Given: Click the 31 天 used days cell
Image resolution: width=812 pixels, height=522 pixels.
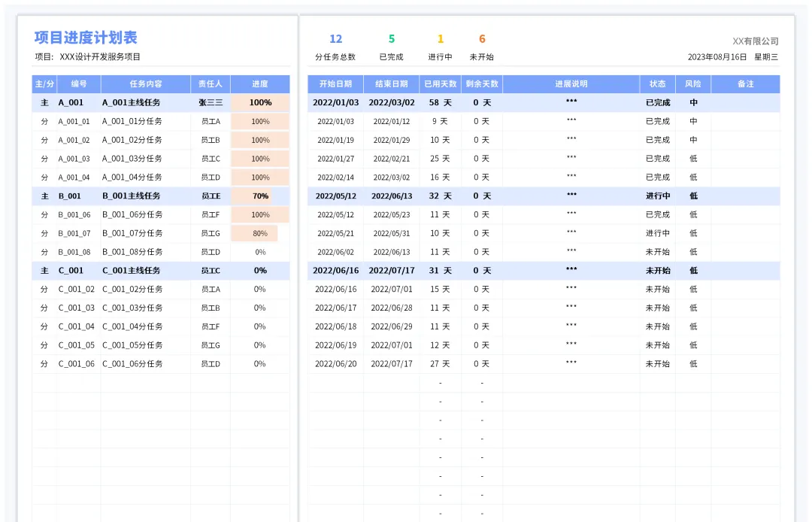Looking at the screenshot, I should [440, 270].
